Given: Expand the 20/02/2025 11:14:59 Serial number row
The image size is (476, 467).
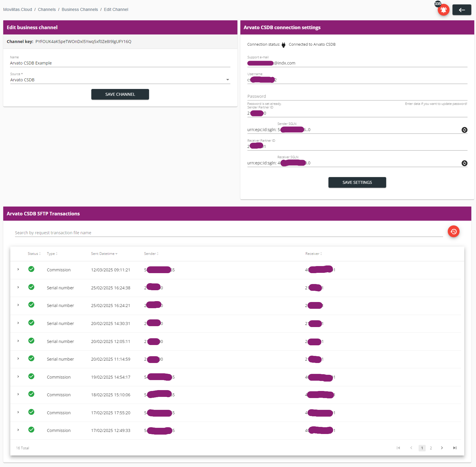Looking at the screenshot, I should [x=18, y=359].
